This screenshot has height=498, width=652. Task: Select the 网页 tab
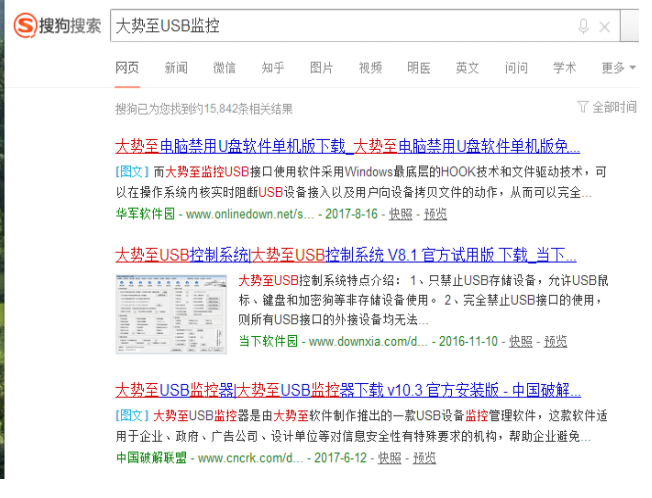pos(127,68)
